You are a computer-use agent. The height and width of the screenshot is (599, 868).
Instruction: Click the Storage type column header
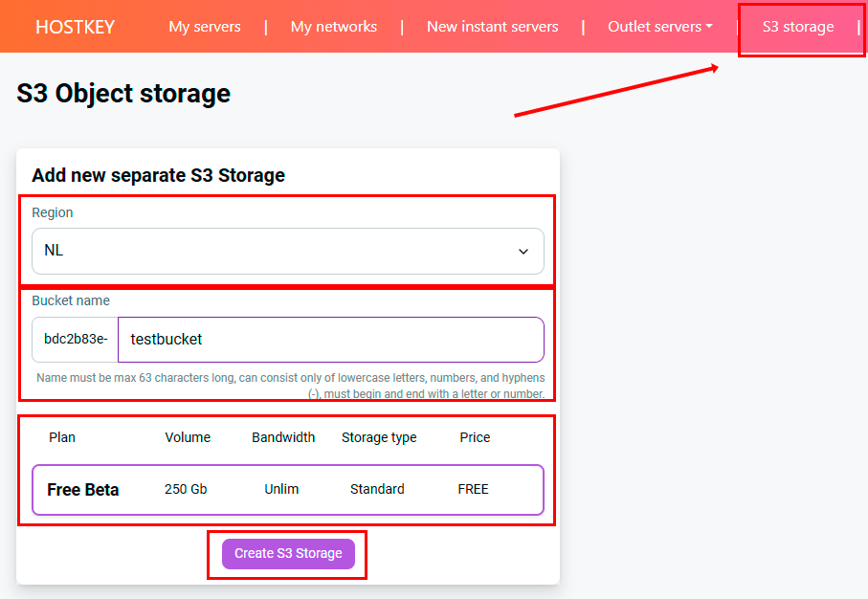(x=379, y=437)
